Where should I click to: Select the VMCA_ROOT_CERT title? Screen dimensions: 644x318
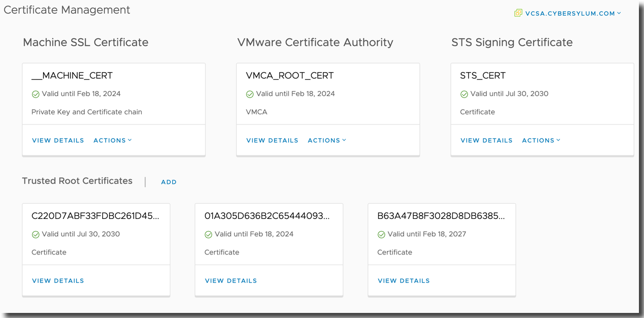[x=290, y=76]
